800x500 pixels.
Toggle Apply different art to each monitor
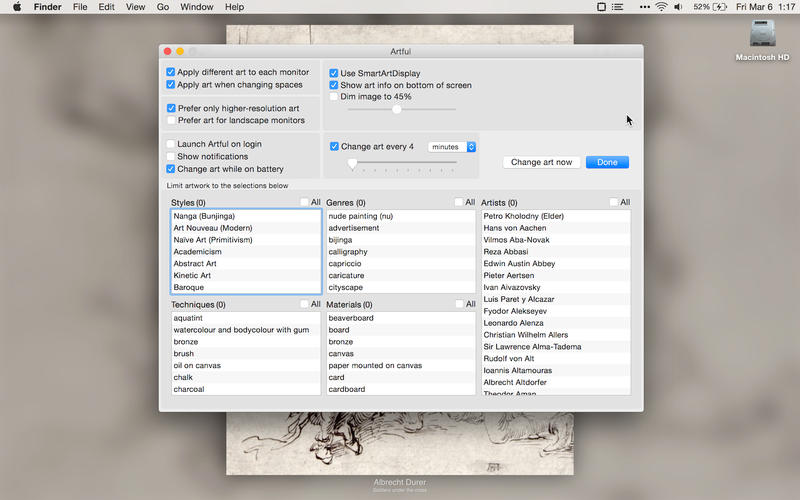click(x=170, y=72)
